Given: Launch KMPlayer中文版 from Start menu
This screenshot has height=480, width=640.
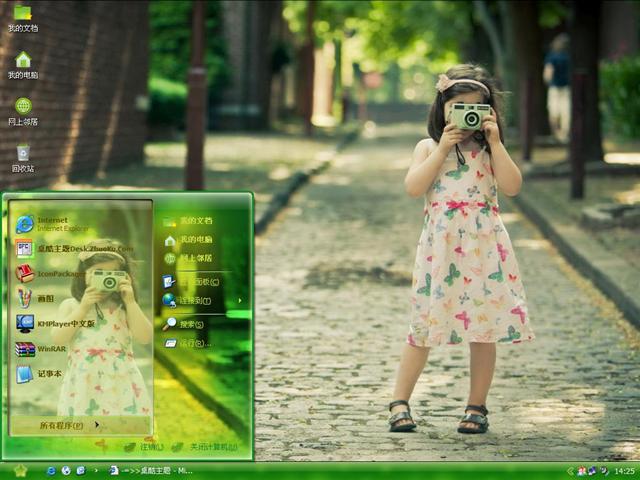Looking at the screenshot, I should coord(55,324).
